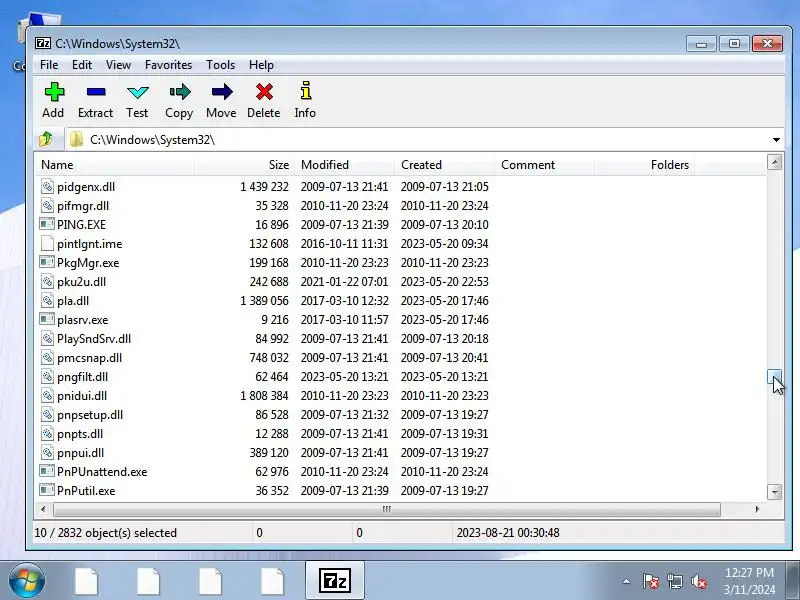Image resolution: width=800 pixels, height=600 pixels.
Task: Click size value 1 439 232
Action: point(264,187)
